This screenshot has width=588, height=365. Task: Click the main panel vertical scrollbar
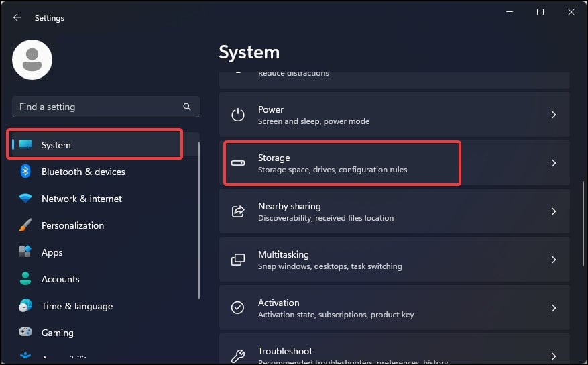point(583,223)
